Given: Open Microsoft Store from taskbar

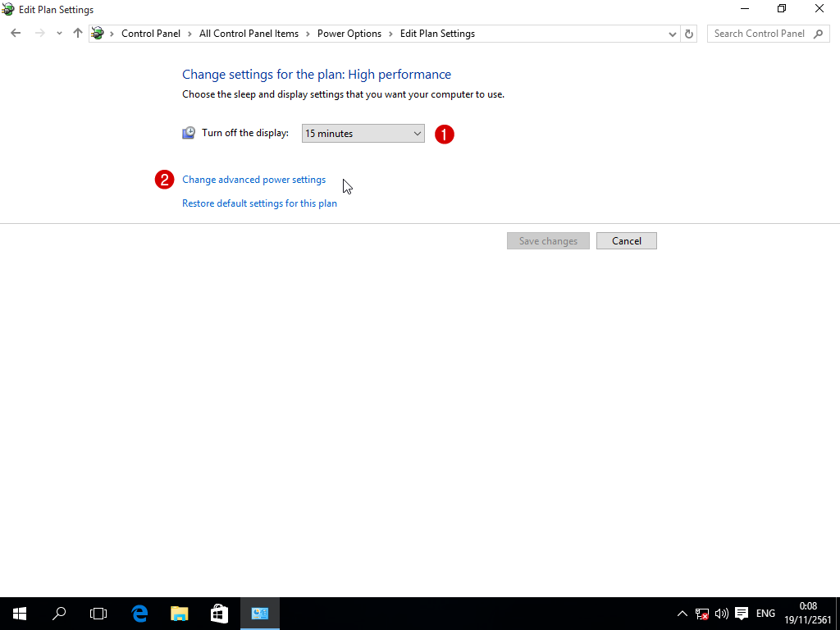Looking at the screenshot, I should pos(219,613).
